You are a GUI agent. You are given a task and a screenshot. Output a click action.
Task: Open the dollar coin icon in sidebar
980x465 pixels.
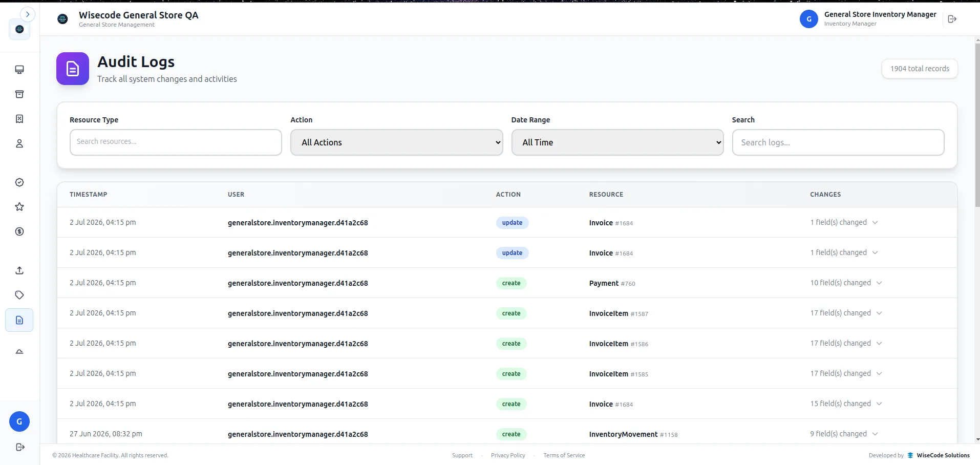pyautogui.click(x=19, y=231)
